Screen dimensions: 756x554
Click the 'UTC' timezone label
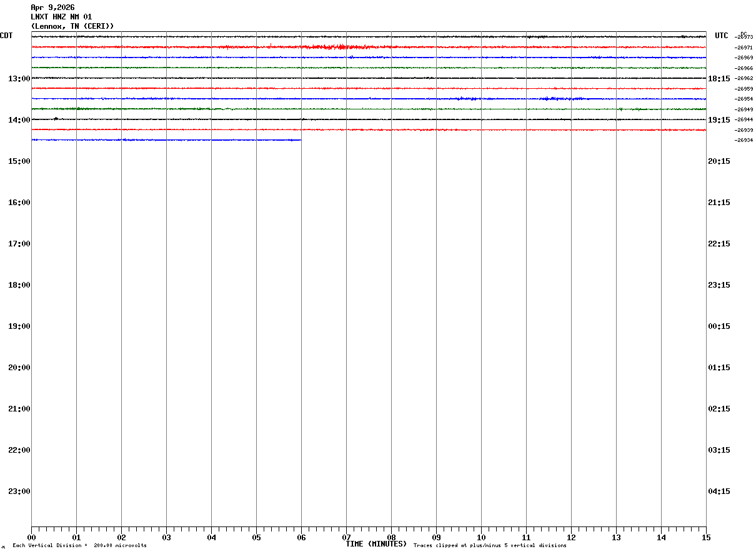pyautogui.click(x=722, y=36)
